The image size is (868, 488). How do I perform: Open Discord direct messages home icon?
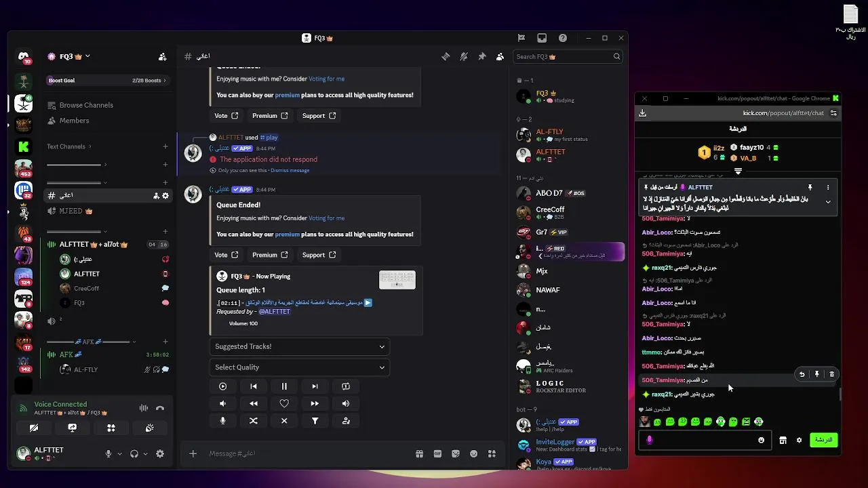tap(24, 58)
